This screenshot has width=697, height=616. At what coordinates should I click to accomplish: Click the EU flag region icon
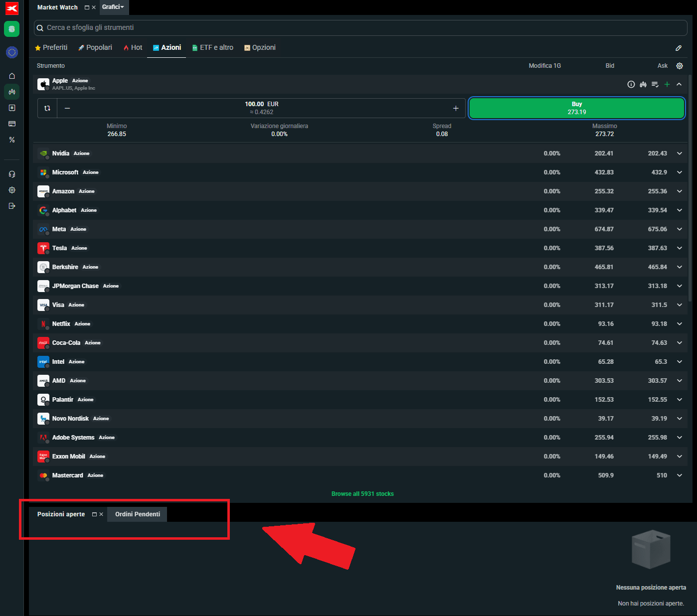12,52
